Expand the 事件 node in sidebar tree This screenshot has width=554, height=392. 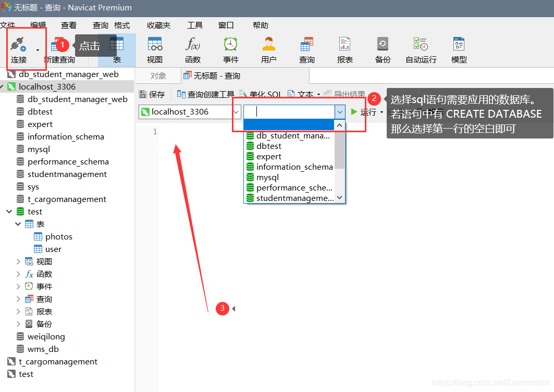(x=18, y=286)
